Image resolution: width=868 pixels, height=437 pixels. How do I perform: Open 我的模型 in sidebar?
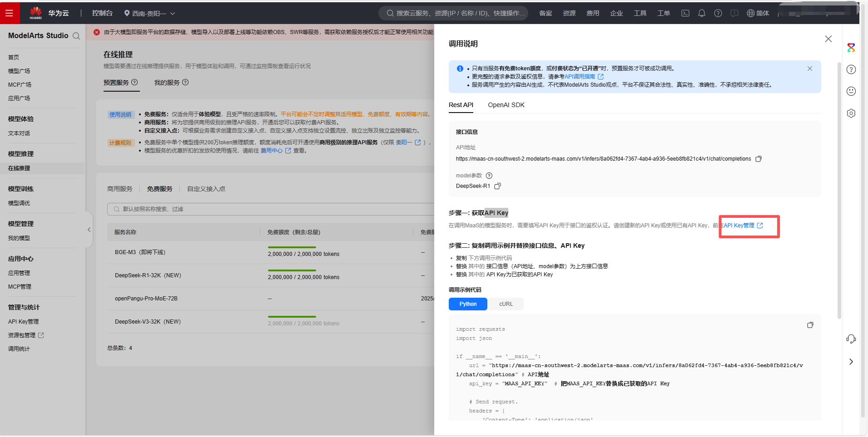[19, 238]
